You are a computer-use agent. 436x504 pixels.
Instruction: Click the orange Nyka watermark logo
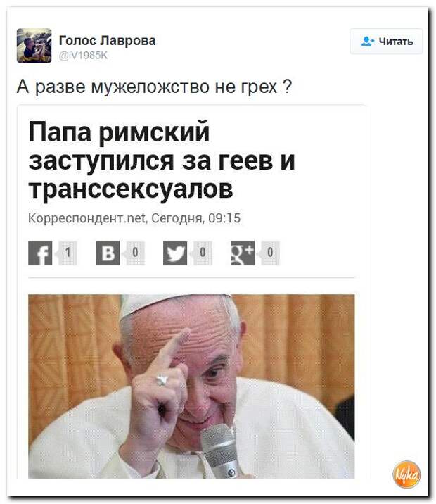click(406, 474)
